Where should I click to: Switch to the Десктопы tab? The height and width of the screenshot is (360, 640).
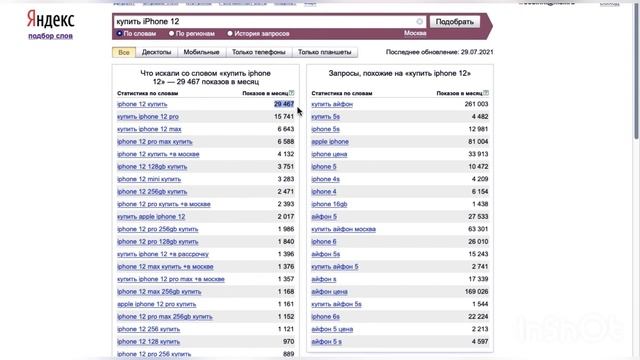pos(157,52)
